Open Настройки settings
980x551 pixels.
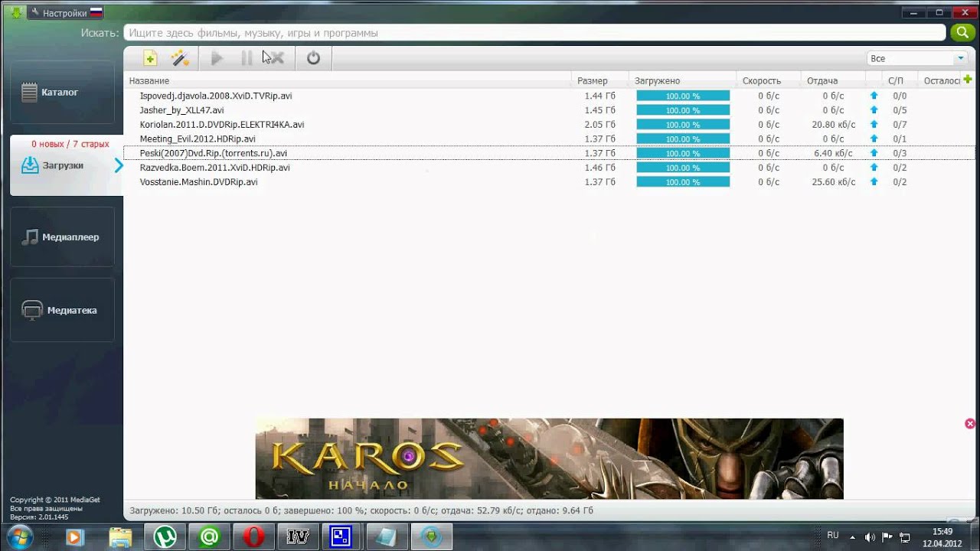click(65, 13)
